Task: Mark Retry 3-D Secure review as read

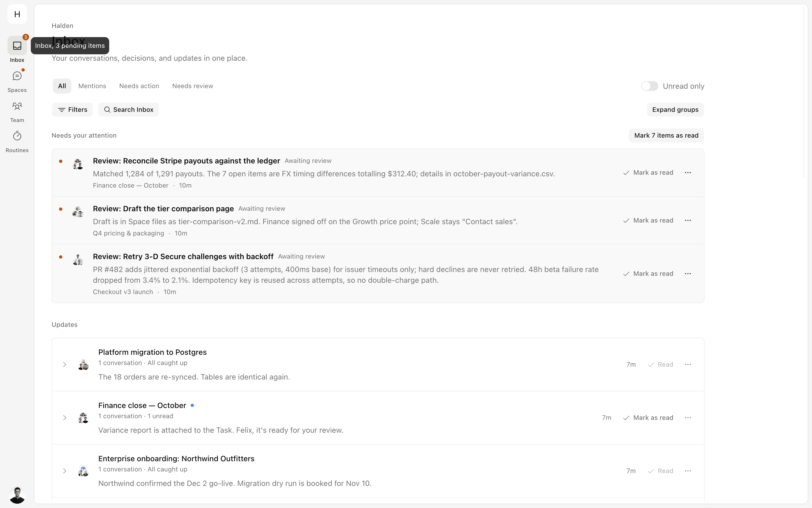Action: pos(648,274)
